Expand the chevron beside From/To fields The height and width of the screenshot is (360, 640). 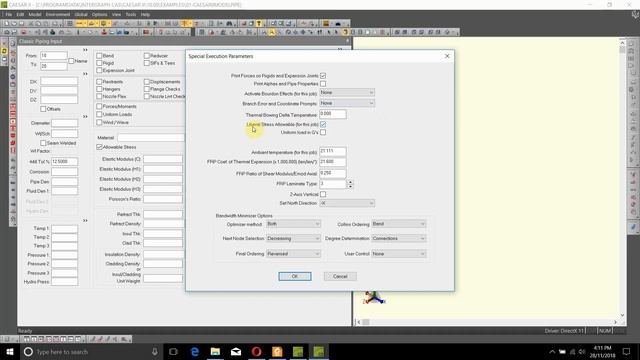point(85,50)
